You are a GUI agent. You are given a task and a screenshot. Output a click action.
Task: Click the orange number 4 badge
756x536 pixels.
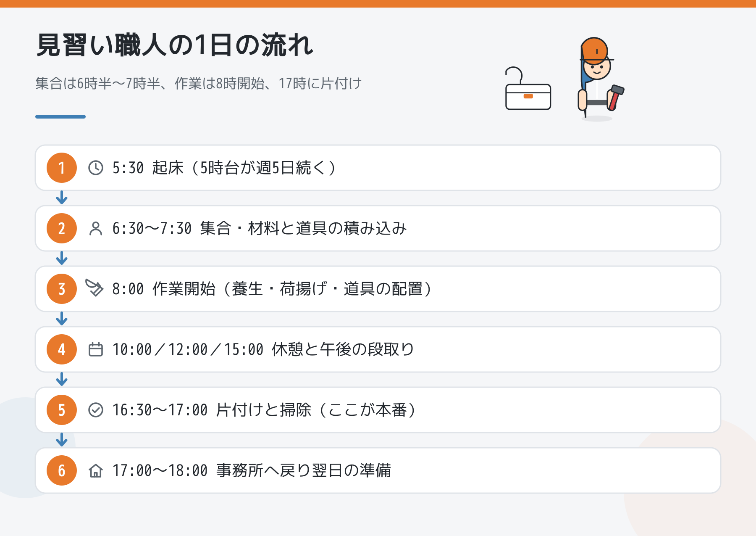tap(62, 349)
